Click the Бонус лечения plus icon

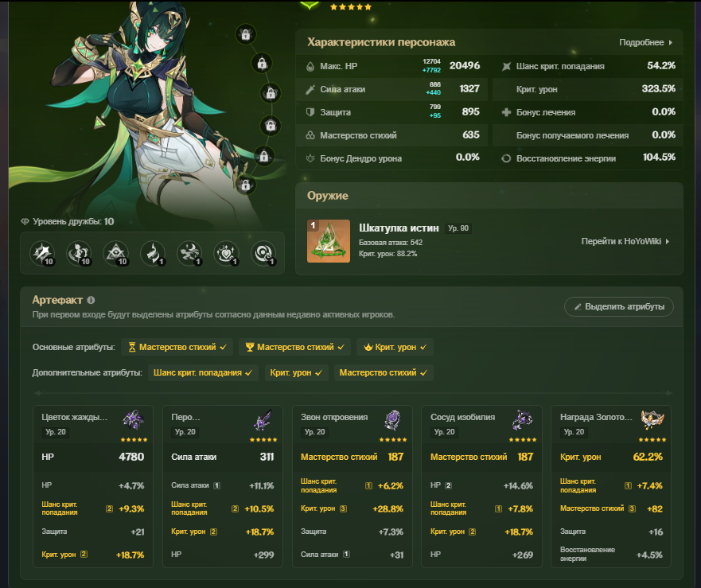(506, 112)
